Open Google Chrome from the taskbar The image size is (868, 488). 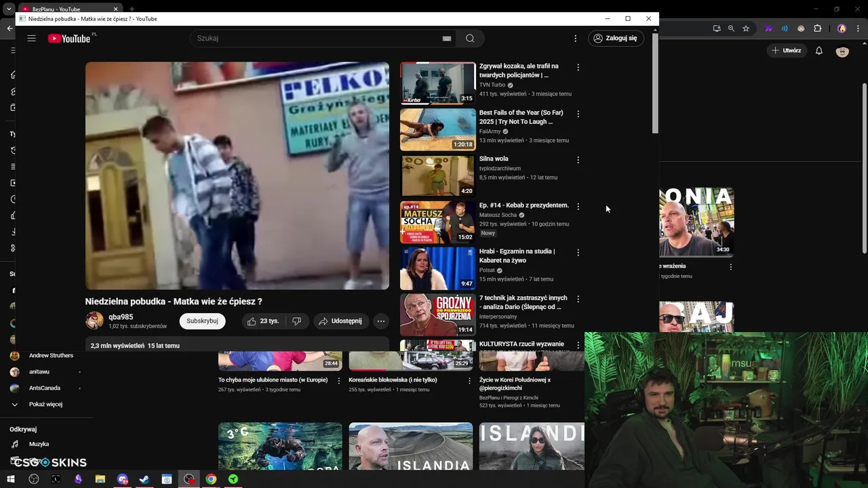tap(211, 479)
